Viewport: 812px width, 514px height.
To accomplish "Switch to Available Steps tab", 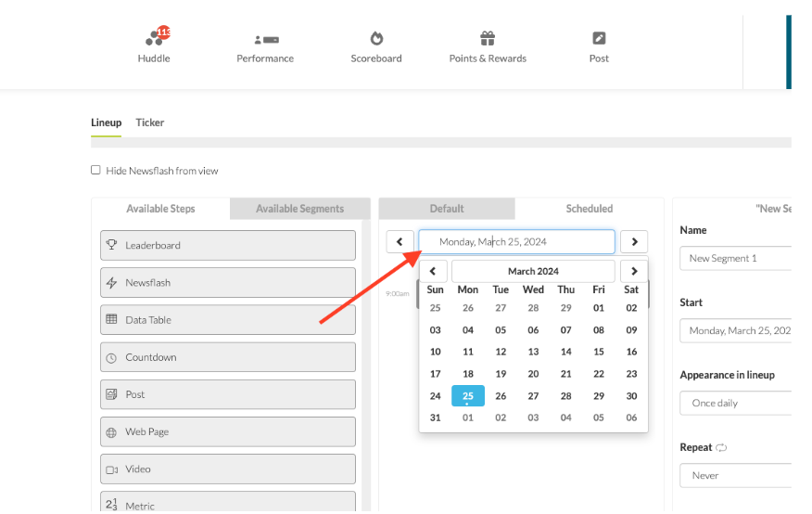I will [160, 209].
